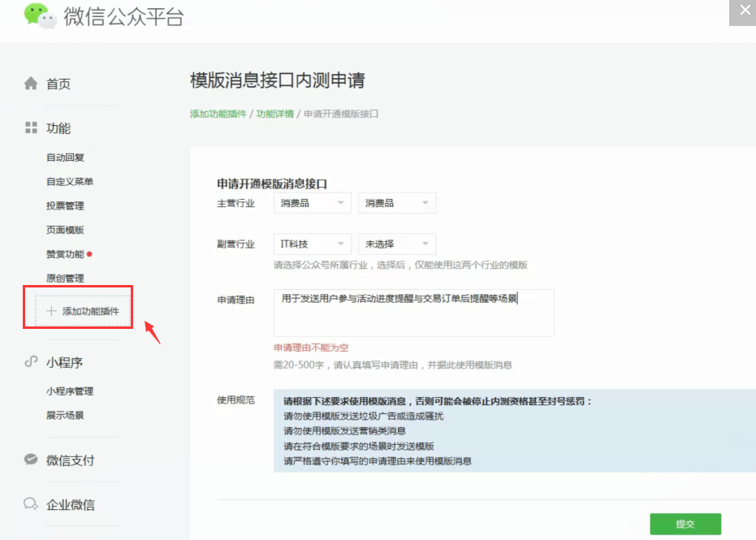Open 赞赏功能 in sidebar

[x=65, y=254]
